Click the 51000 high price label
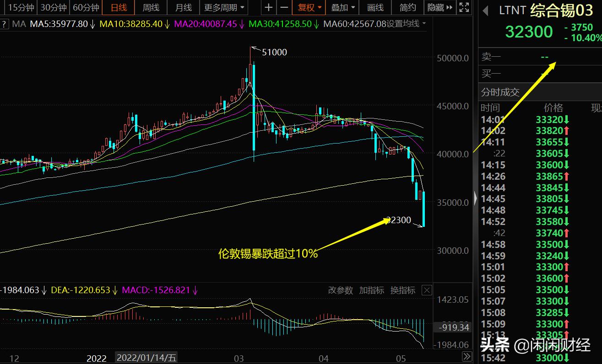The height and width of the screenshot is (364, 602). click(275, 53)
